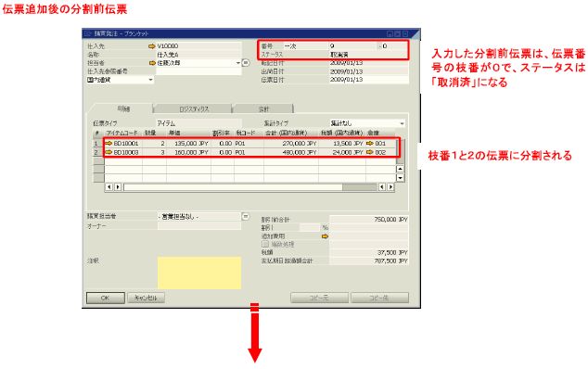Viewport: 588px width, 369px height.
Task: Click link arrow beside contact person 佐藤次郎
Action: pos(152,63)
